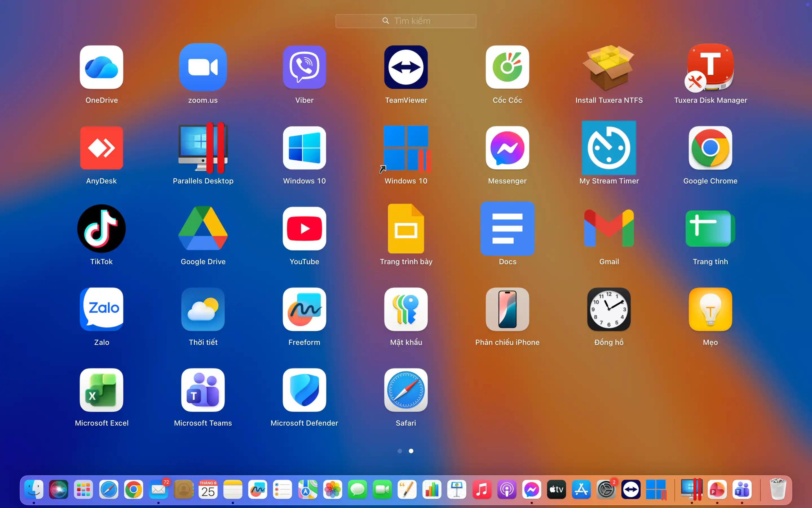Open the Trash in the Dock
The image size is (812, 508).
[778, 490]
